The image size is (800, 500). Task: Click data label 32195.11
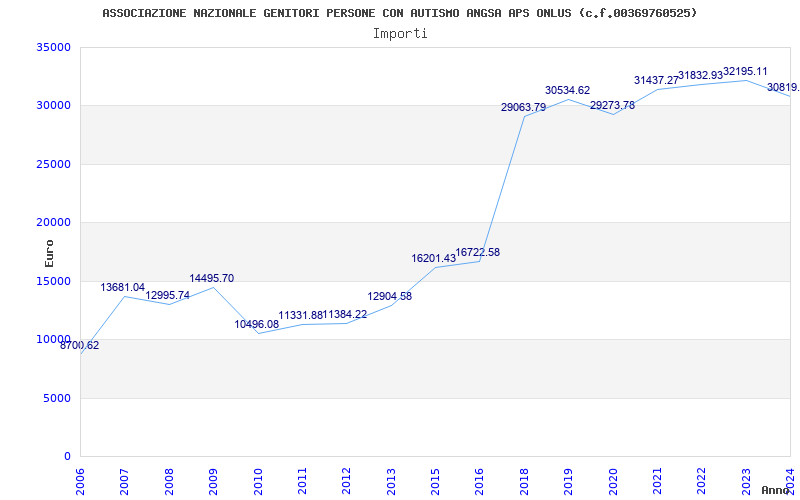pos(745,72)
